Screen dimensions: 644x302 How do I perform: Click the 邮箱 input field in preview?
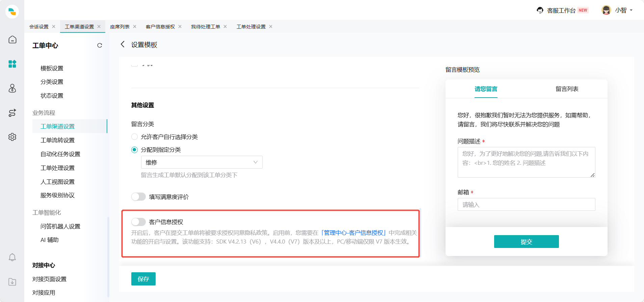pyautogui.click(x=526, y=205)
